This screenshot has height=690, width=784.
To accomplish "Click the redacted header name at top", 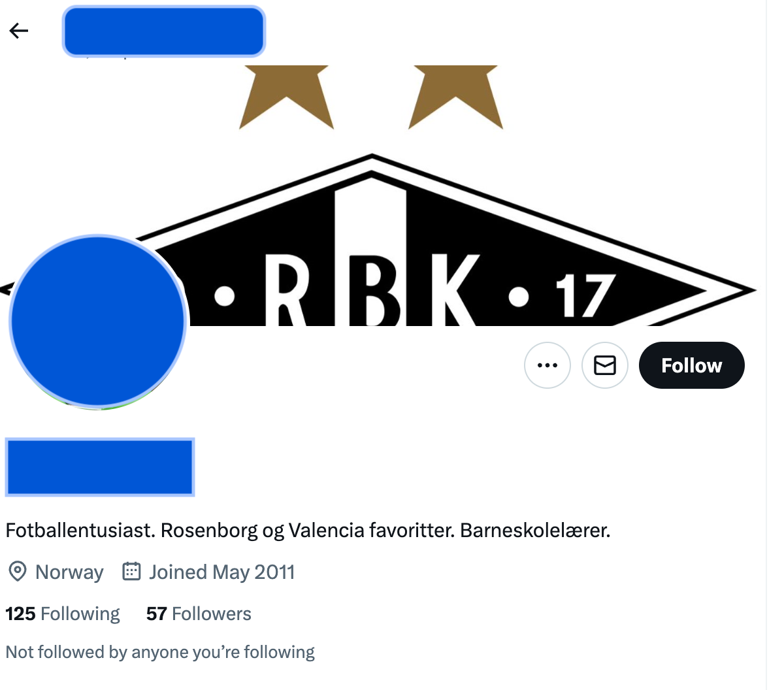I will pyautogui.click(x=163, y=31).
